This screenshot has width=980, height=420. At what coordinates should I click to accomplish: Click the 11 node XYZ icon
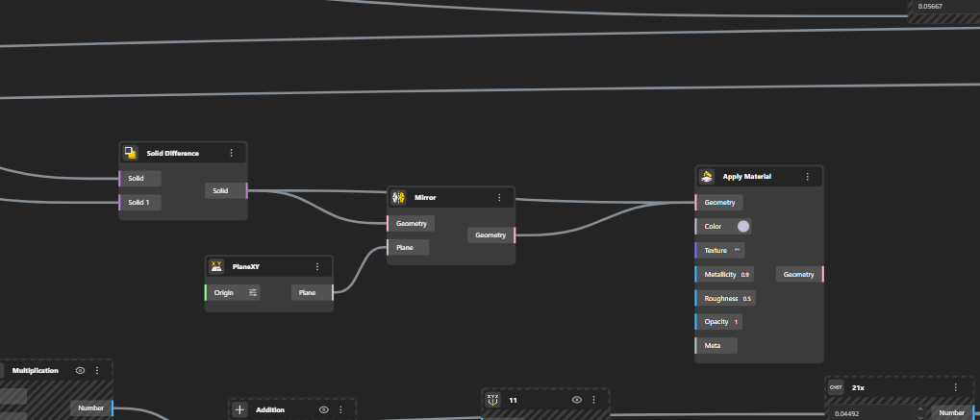tap(492, 400)
